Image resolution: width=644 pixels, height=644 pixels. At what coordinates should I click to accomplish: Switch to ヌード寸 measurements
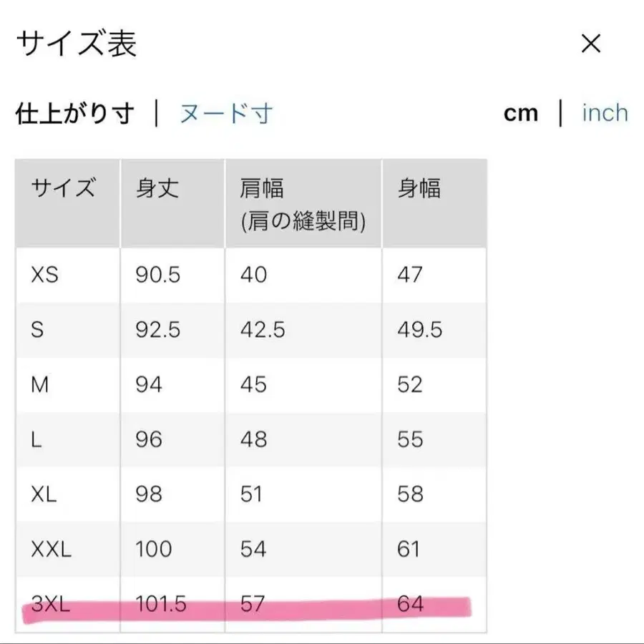pos(226,113)
